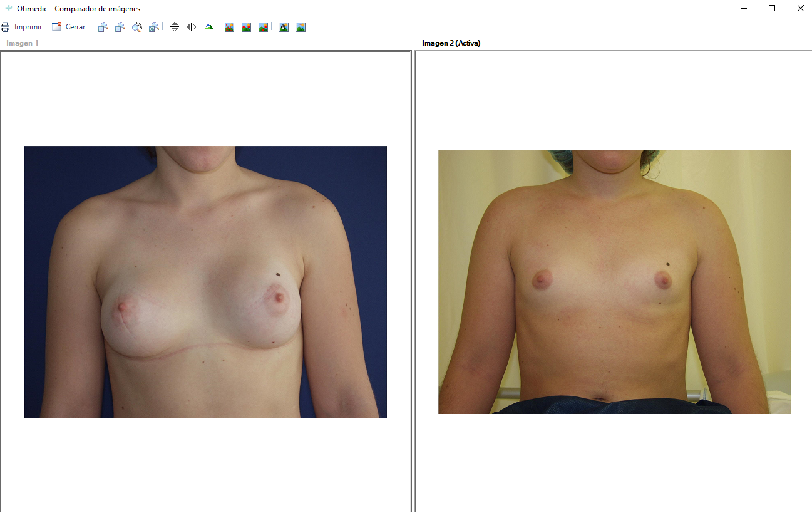Image resolution: width=812 pixels, height=513 pixels.
Task: Minimize the Ofimedic window
Action: point(744,8)
